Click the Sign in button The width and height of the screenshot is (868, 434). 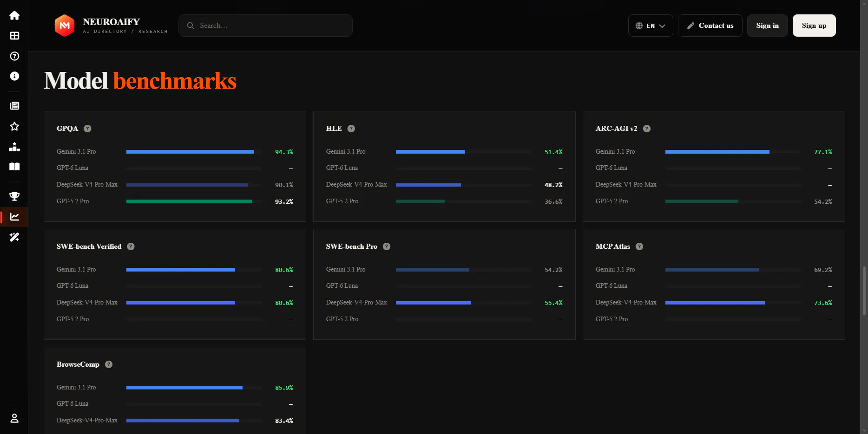[767, 26]
